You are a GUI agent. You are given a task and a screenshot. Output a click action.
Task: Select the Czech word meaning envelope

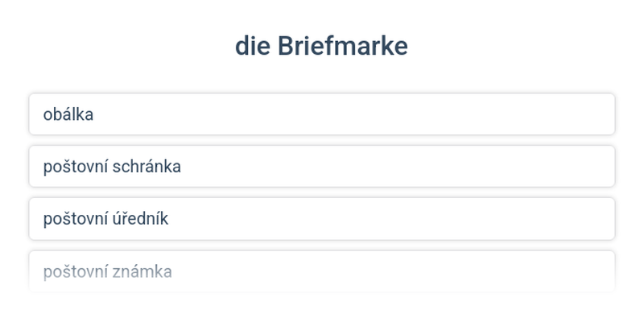[x=322, y=114]
